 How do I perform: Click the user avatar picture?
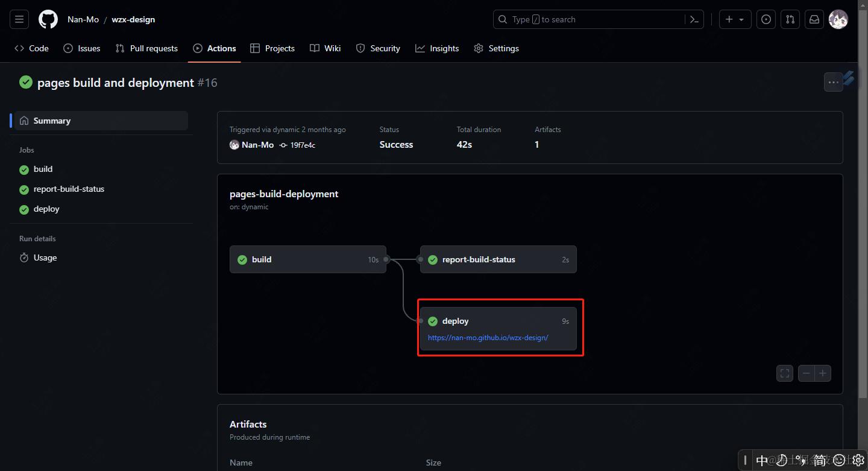click(x=838, y=19)
